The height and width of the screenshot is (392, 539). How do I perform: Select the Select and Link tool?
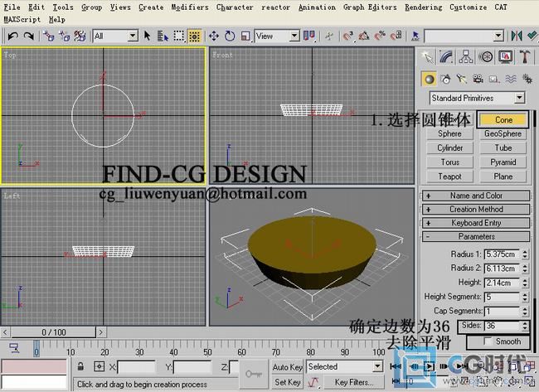pos(48,36)
